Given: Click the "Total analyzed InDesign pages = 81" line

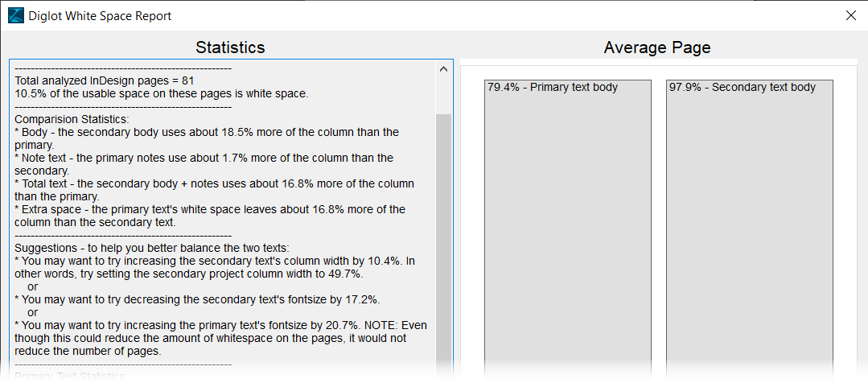Looking at the screenshot, I should coord(105,80).
